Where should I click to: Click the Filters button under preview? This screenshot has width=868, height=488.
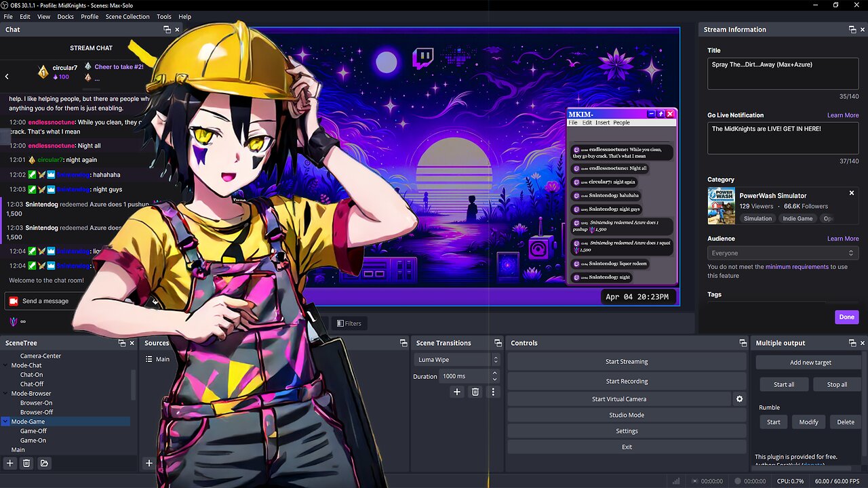click(x=349, y=323)
